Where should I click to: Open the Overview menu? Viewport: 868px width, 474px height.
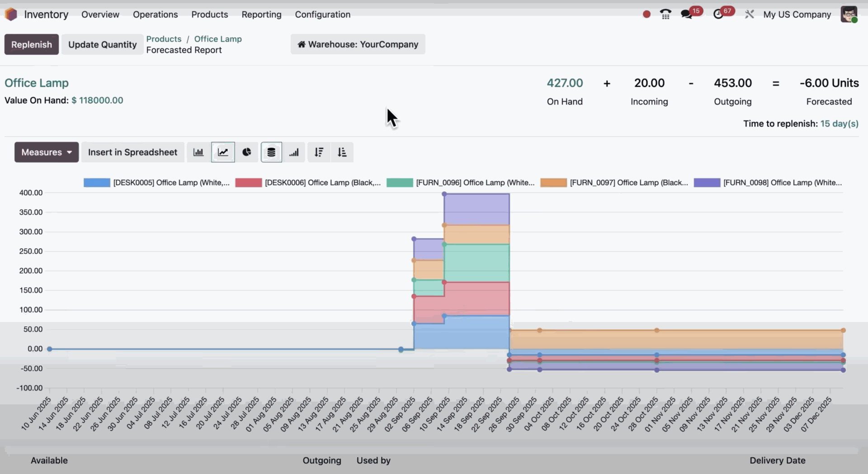coord(100,14)
